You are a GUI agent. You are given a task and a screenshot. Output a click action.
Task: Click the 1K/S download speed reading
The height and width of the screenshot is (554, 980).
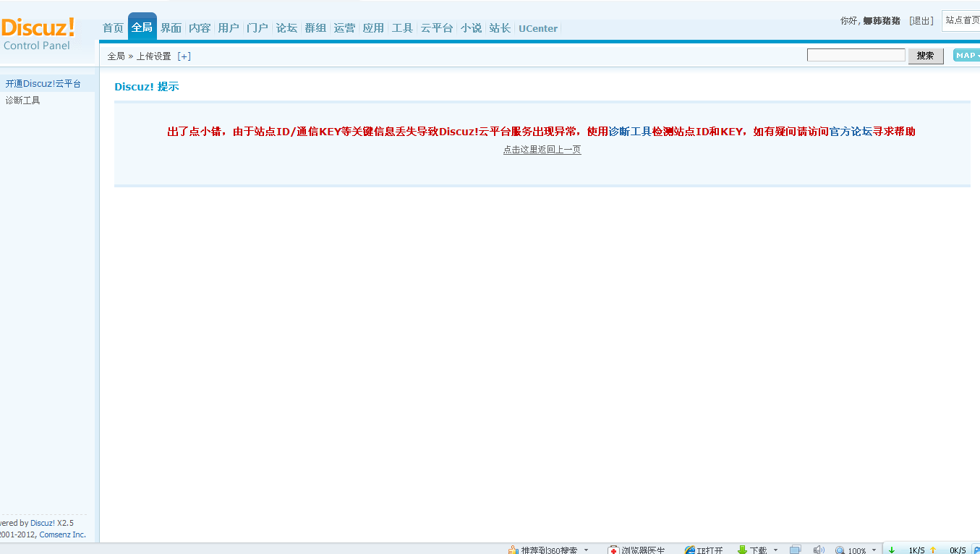916,550
